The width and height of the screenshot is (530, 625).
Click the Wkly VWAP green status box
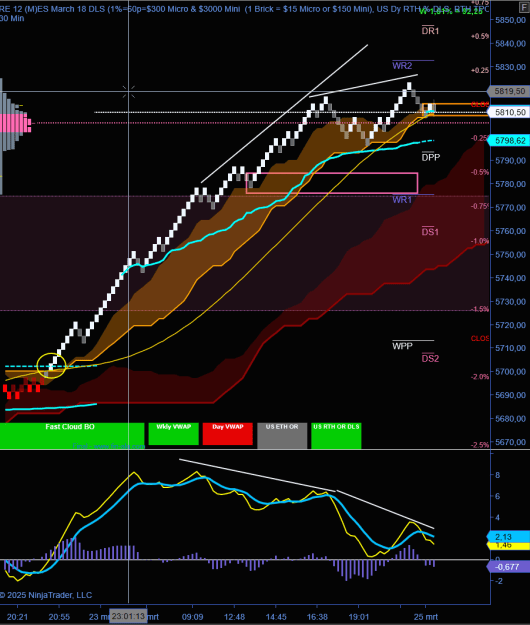173,434
